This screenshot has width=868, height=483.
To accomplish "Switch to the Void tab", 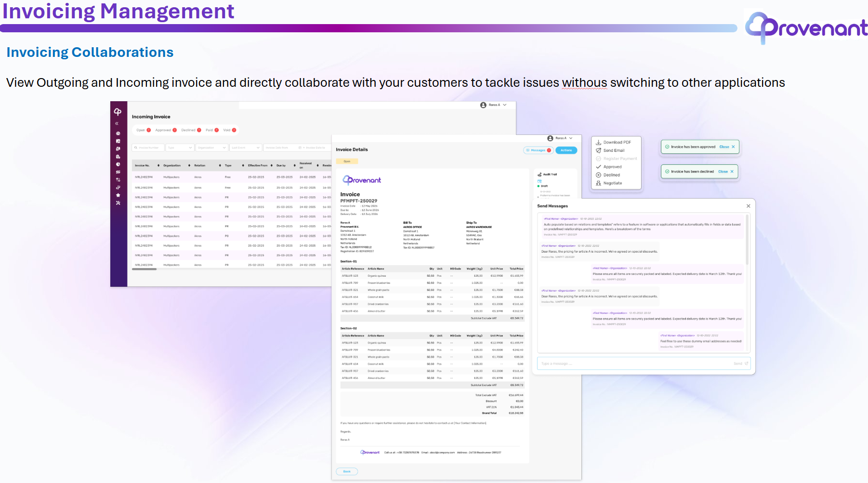I will click(x=230, y=130).
